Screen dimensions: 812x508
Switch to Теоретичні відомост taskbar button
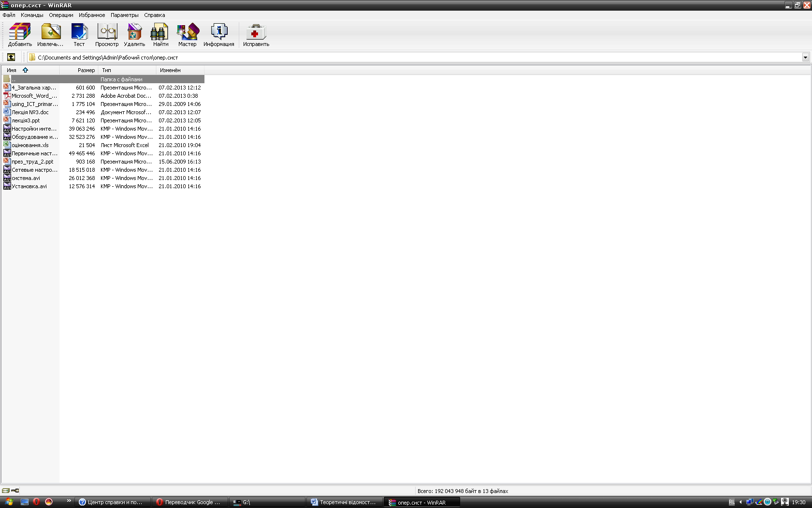pyautogui.click(x=345, y=502)
